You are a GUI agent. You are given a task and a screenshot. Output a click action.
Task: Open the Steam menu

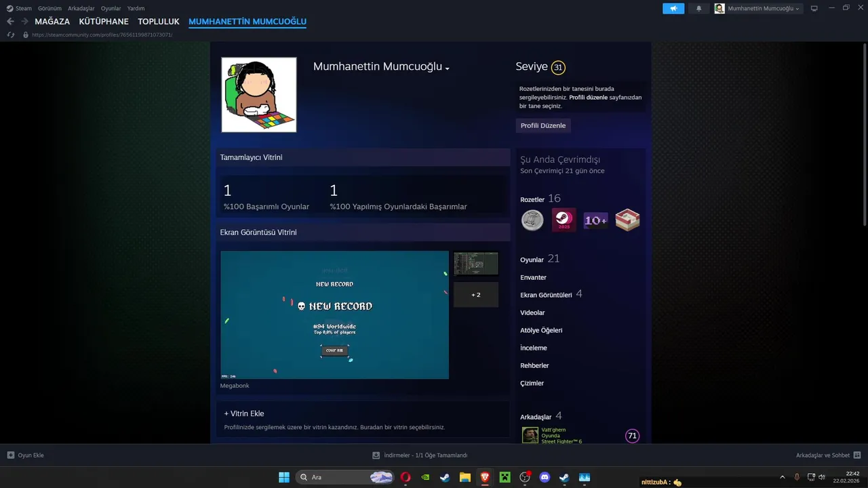[24, 8]
